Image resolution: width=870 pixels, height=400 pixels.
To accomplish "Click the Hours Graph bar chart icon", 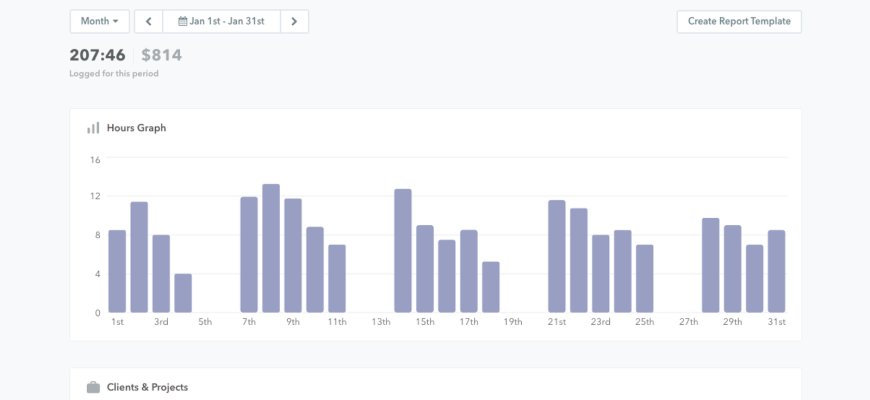I will point(93,128).
